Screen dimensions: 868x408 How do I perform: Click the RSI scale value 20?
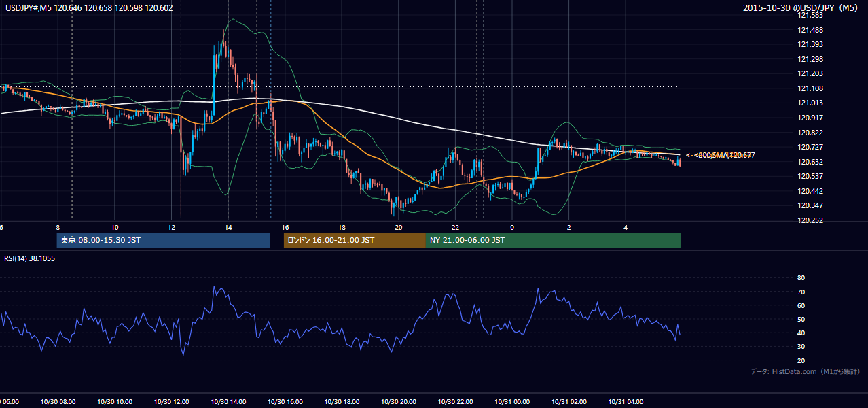[801, 360]
